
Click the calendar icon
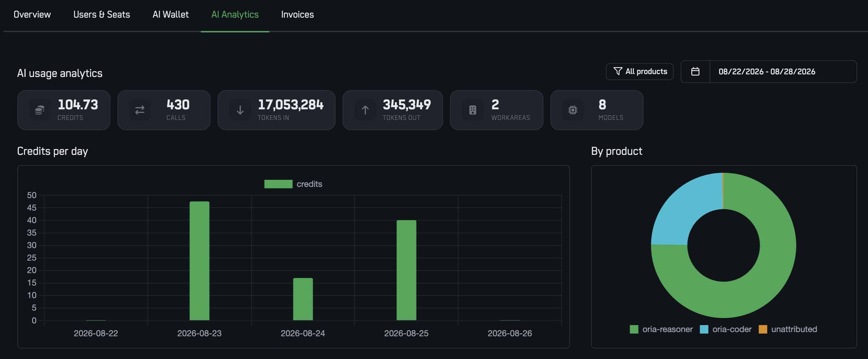point(695,71)
